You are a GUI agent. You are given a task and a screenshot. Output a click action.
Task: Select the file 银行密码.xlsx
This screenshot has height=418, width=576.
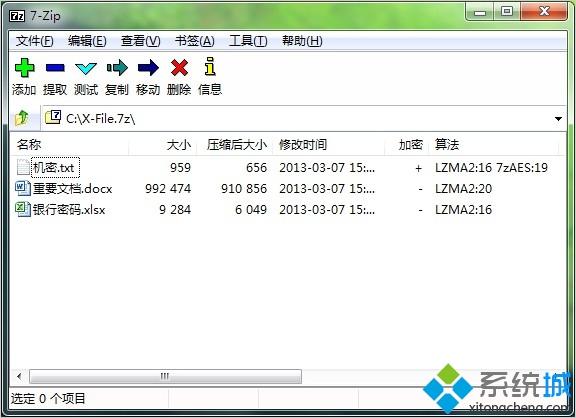click(69, 210)
